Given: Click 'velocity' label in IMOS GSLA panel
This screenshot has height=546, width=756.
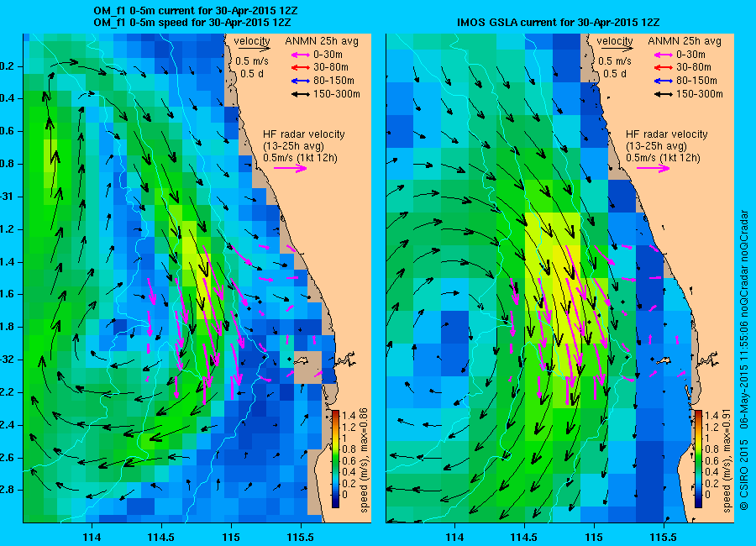Looking at the screenshot, I should [615, 41].
